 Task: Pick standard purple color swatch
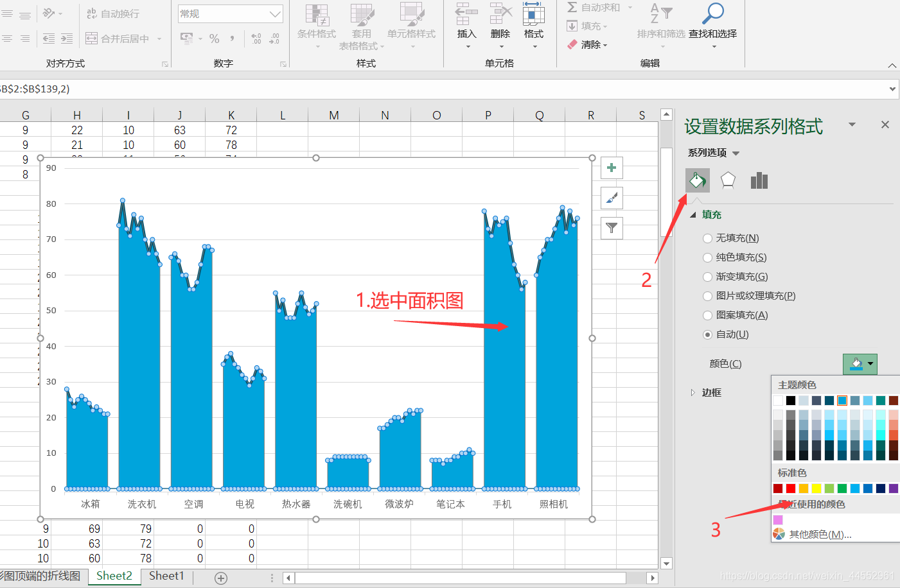[x=894, y=489]
